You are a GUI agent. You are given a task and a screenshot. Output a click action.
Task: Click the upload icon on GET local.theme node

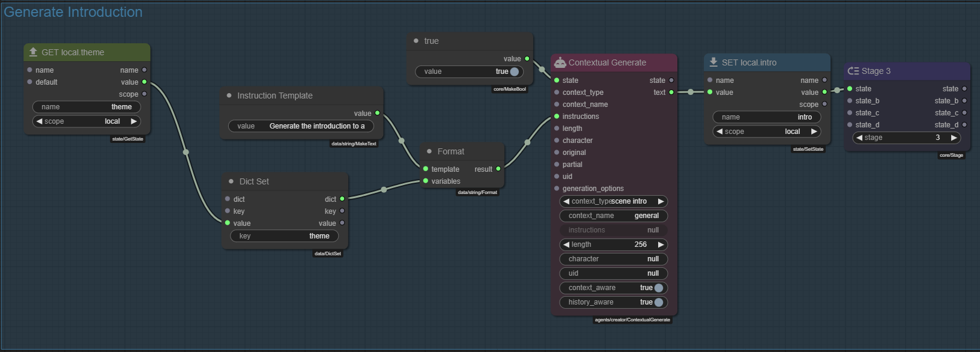tap(33, 52)
